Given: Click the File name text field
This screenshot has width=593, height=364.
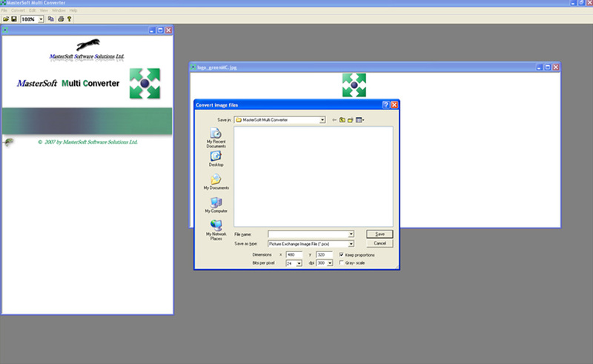Looking at the screenshot, I should coord(308,234).
